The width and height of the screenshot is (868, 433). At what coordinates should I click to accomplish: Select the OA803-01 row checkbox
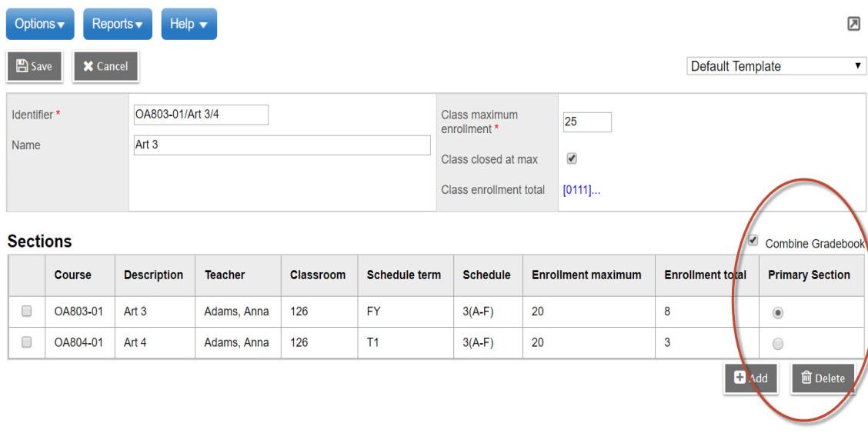click(26, 311)
